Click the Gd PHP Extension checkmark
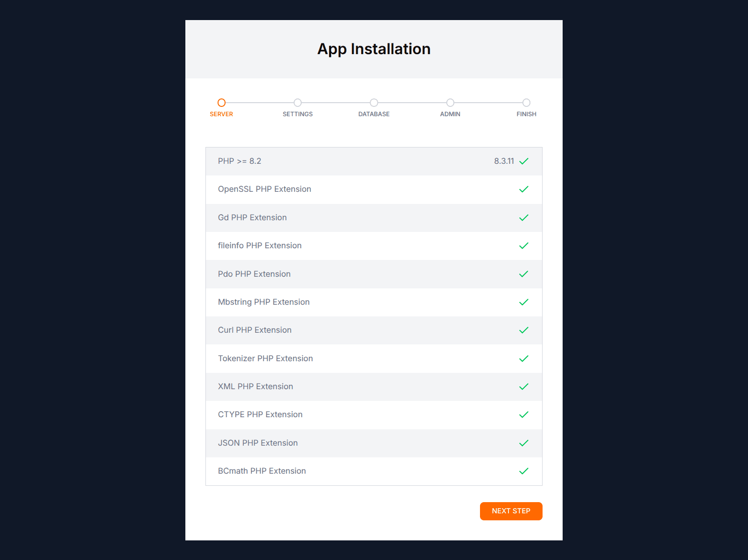Screen dimensions: 748x560 [x=524, y=218]
